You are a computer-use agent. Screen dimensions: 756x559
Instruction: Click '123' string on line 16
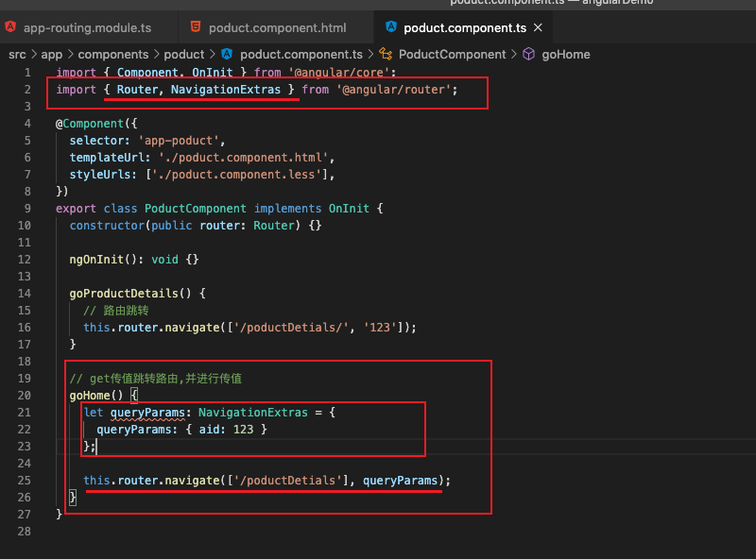[380, 328]
